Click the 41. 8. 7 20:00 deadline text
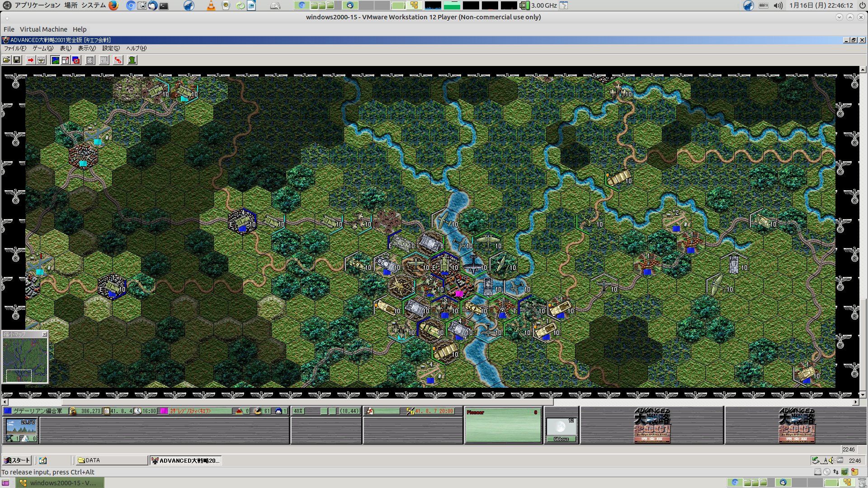 [434, 411]
